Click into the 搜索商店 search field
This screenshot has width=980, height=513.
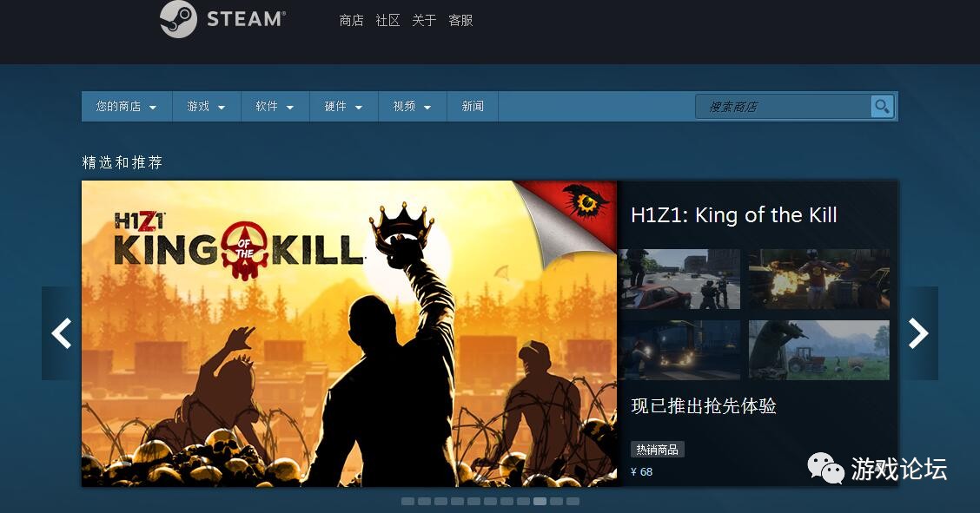(784, 107)
